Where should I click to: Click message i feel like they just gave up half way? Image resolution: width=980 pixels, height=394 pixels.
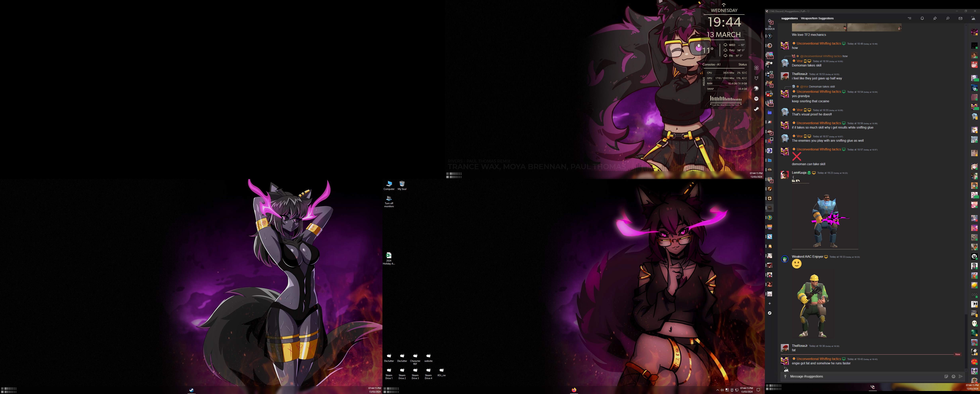coord(817,78)
